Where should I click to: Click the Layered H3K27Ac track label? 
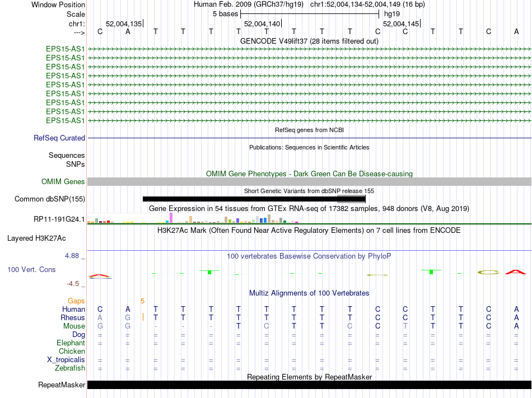[36, 238]
